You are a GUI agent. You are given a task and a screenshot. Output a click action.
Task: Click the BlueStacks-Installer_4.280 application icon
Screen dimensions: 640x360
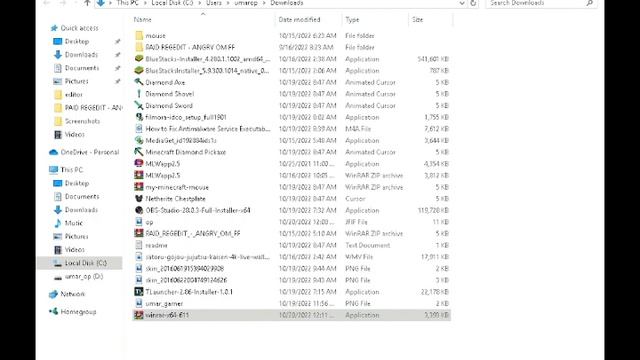tap(139, 59)
